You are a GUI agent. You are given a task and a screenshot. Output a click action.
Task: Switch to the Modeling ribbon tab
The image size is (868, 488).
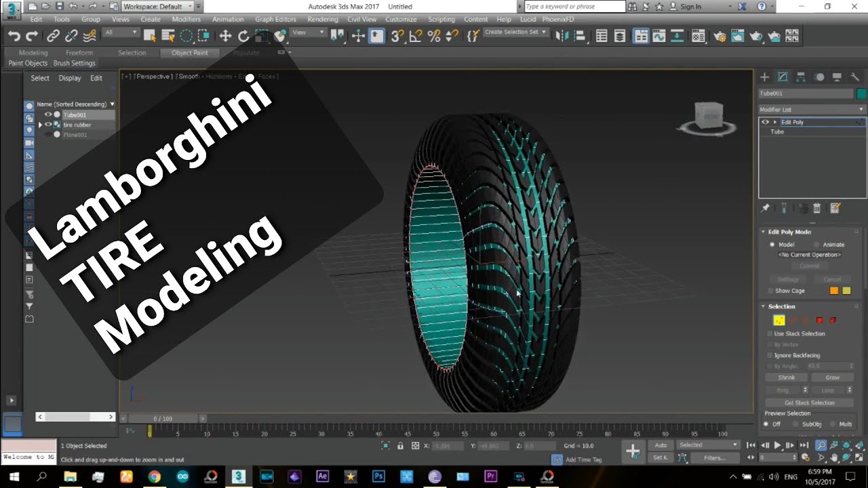coord(33,53)
